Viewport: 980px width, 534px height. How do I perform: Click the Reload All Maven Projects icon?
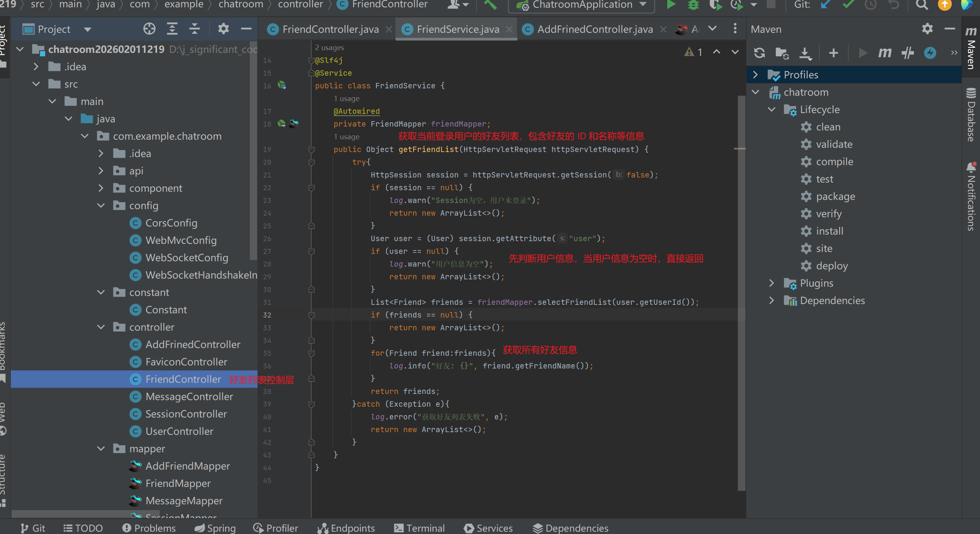(759, 52)
